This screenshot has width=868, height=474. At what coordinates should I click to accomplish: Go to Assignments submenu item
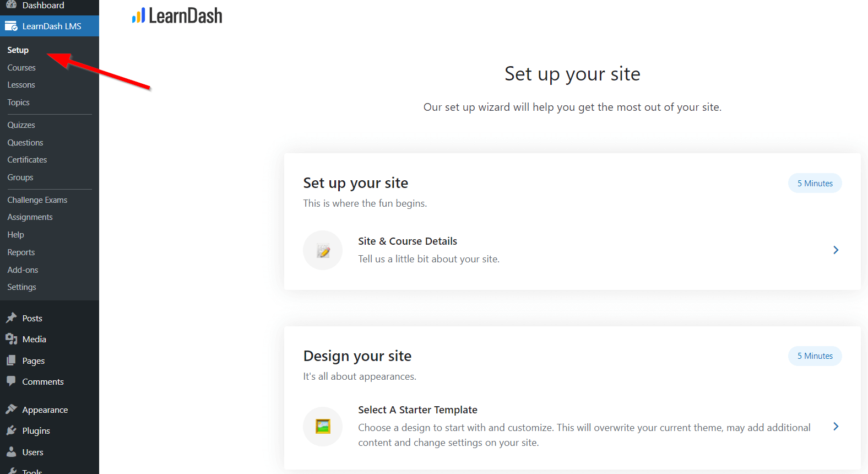tap(30, 217)
